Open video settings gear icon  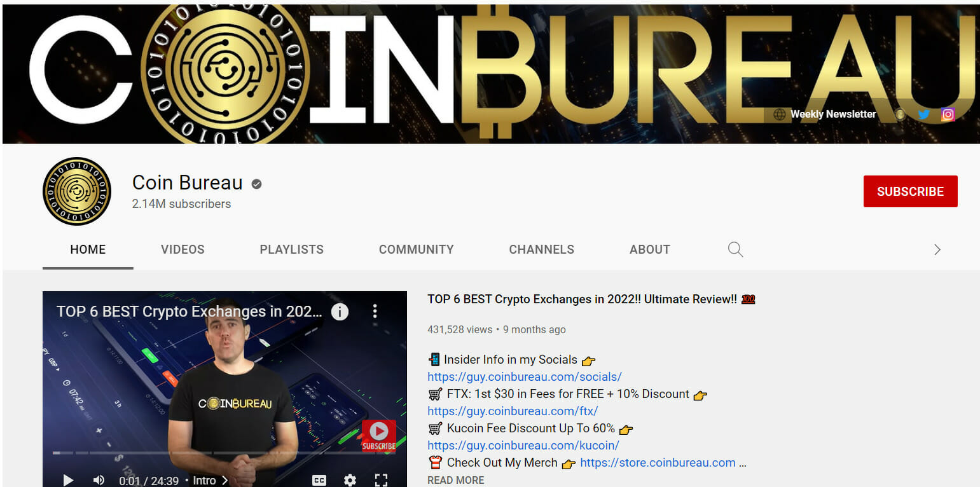(x=350, y=480)
